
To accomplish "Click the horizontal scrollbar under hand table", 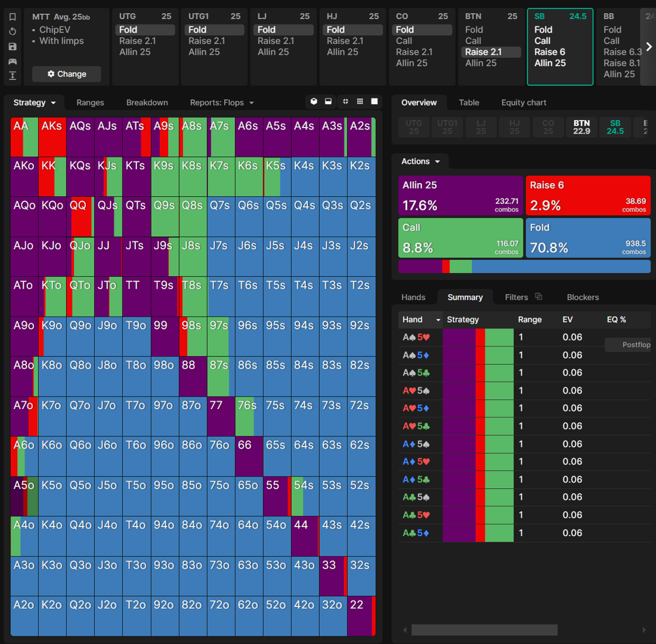I will (484, 630).
